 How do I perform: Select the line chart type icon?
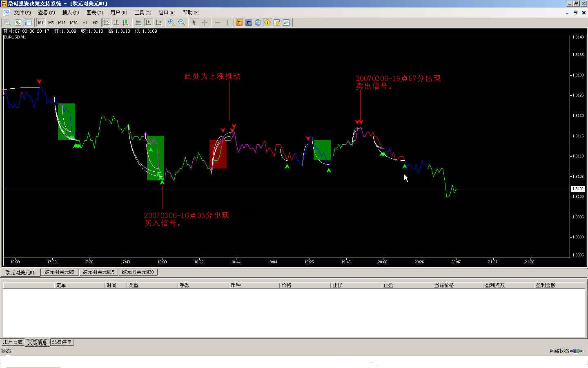pos(107,22)
